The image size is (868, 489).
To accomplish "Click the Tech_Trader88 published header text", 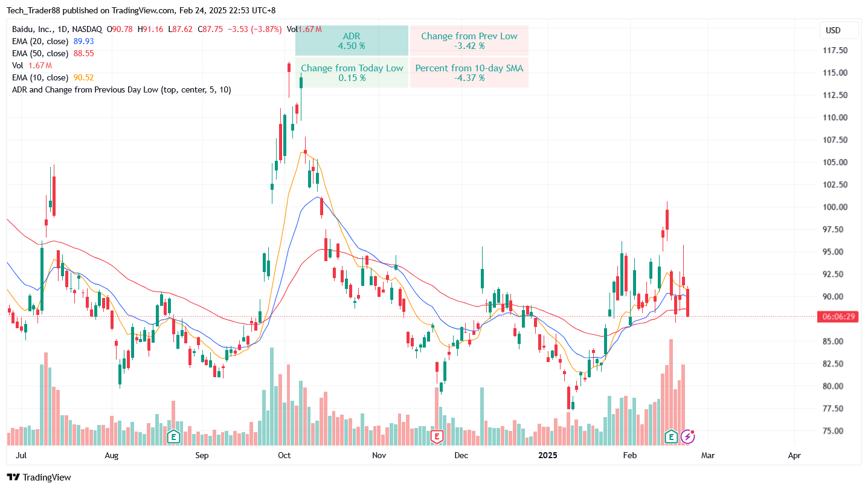I will [141, 10].
